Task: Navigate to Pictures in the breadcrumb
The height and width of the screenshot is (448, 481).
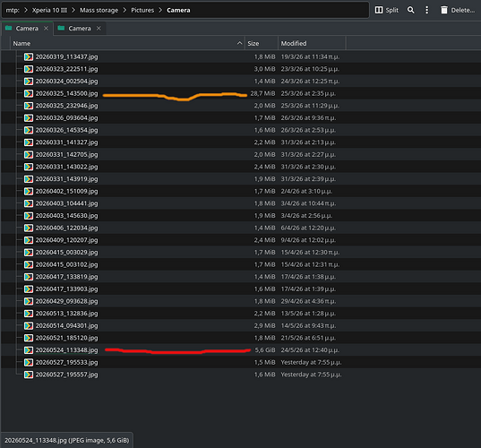Action: (x=142, y=10)
